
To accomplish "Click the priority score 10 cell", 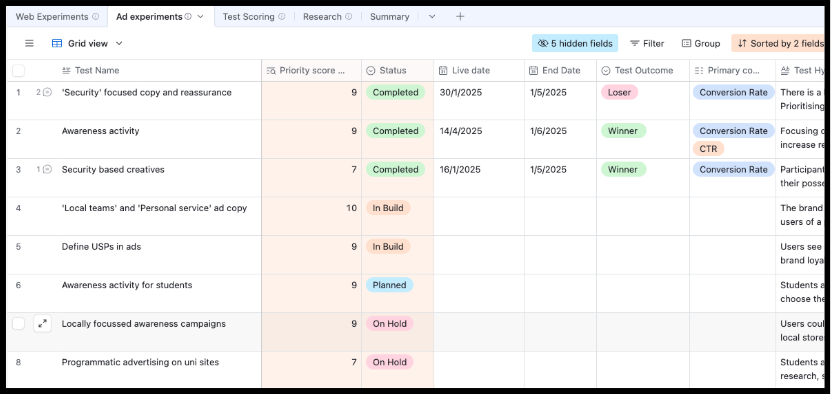I will pos(312,216).
